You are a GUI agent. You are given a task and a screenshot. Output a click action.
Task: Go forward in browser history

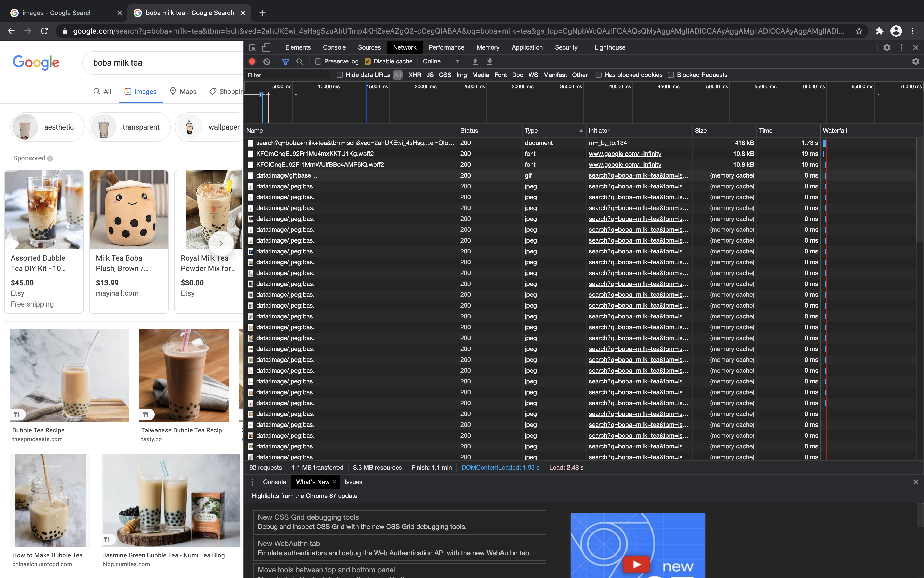(x=28, y=31)
